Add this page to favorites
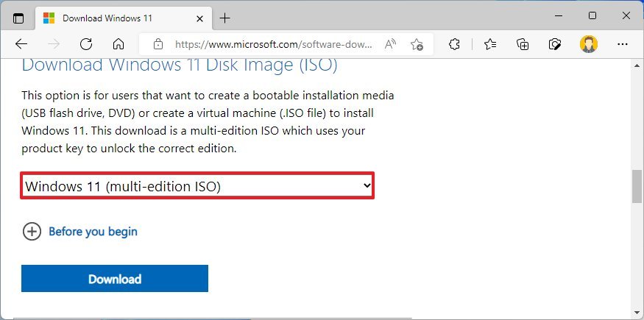 [x=417, y=44]
